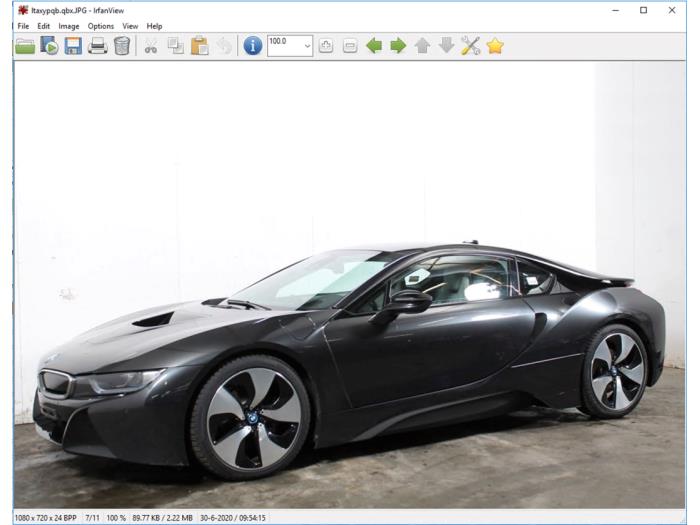
Task: Open the Image menu
Action: click(69, 26)
